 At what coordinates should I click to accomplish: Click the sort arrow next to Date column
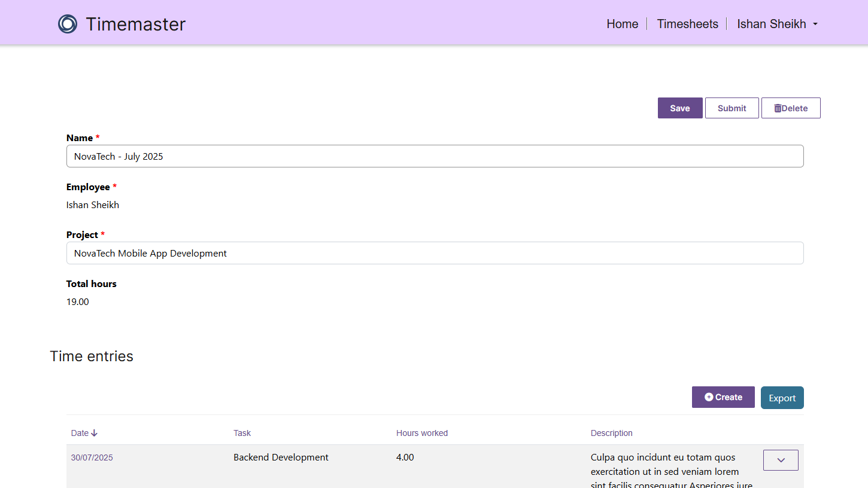pyautogui.click(x=95, y=432)
